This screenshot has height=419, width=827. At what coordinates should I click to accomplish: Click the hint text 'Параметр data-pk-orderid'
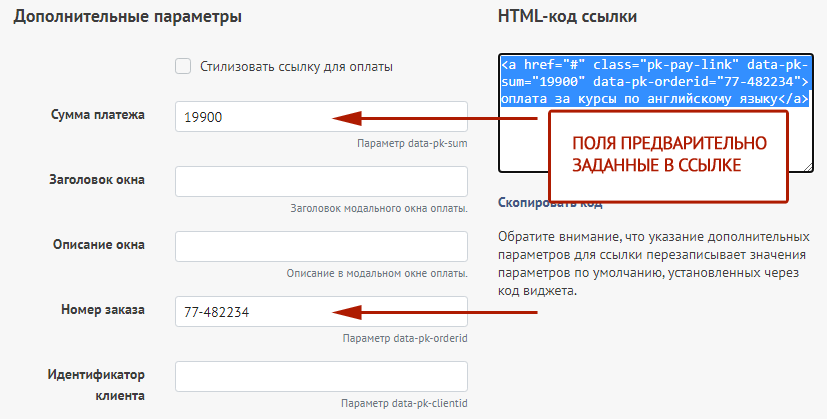point(404,338)
